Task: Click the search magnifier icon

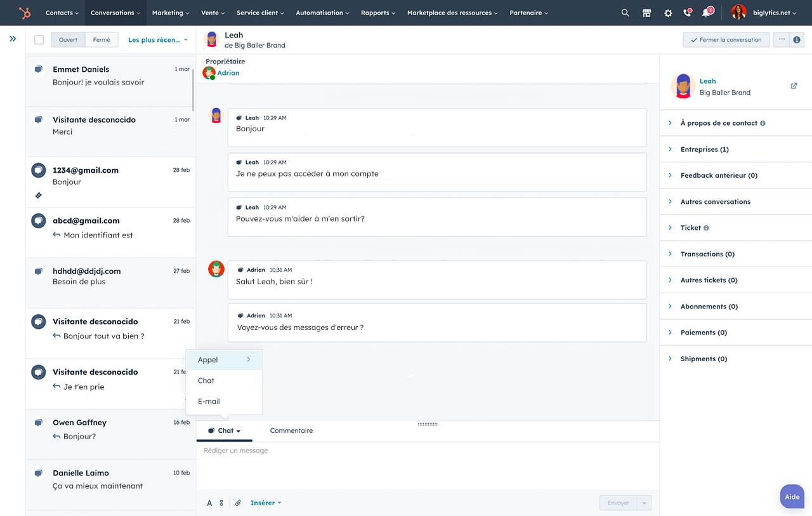Action: tap(625, 13)
